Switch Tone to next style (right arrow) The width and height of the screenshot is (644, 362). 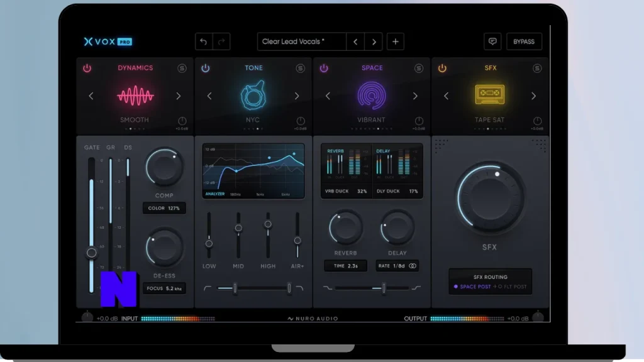tap(297, 96)
